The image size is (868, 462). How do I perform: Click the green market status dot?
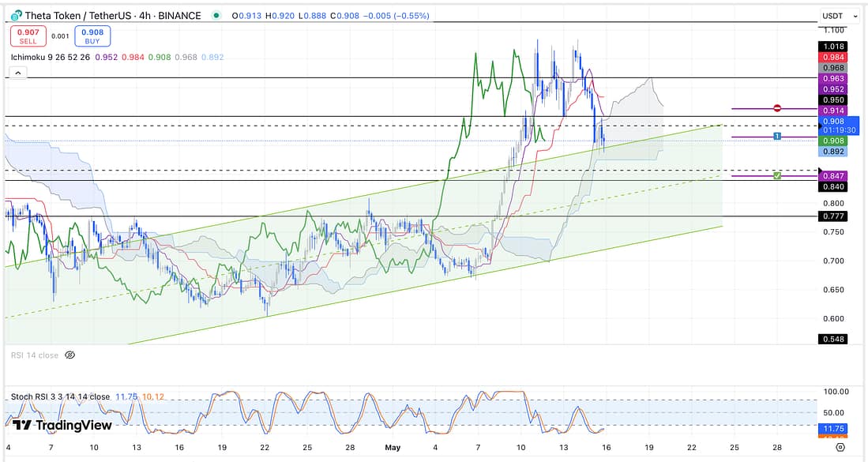(217, 16)
